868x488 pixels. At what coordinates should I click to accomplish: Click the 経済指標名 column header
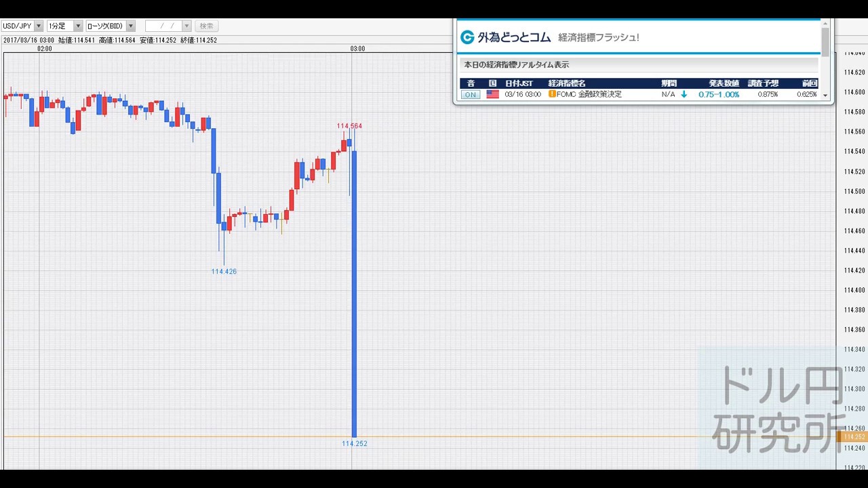tap(567, 83)
